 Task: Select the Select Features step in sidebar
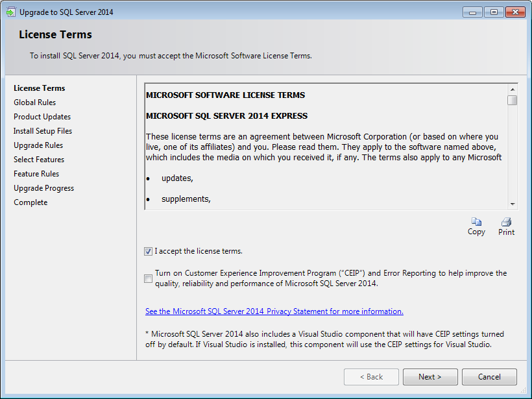[x=39, y=160]
